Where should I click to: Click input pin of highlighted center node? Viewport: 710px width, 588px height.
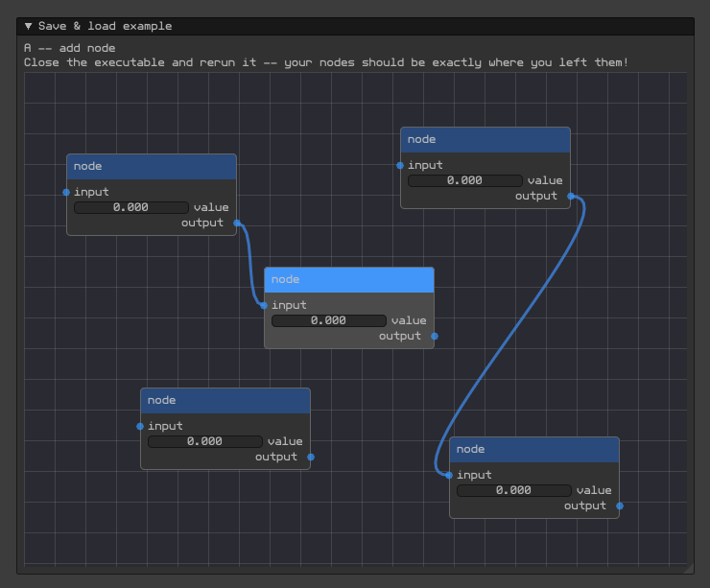tap(264, 306)
